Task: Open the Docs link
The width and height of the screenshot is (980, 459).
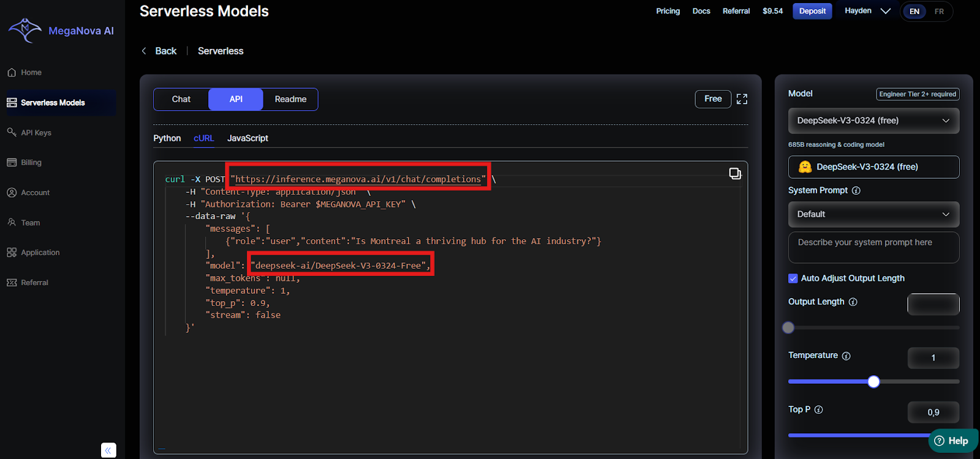Action: pos(701,11)
